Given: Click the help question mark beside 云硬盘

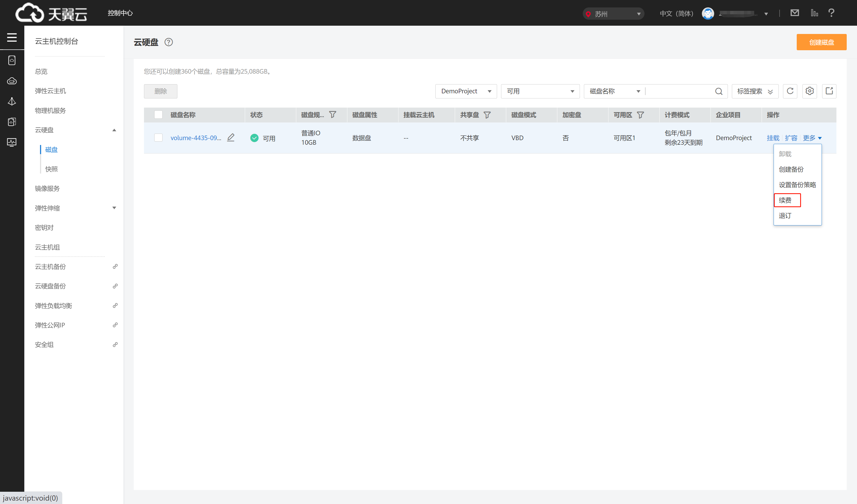Looking at the screenshot, I should click(x=169, y=42).
